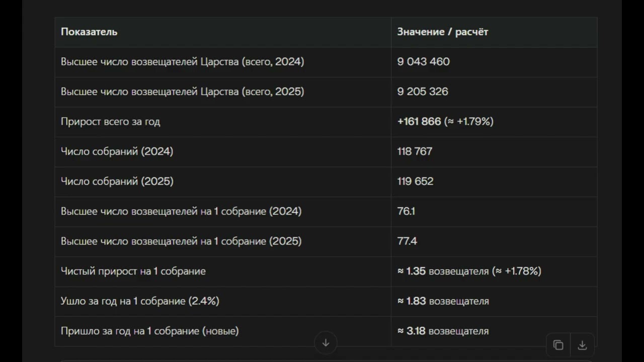This screenshot has height=362, width=644.
Task: Click row 'Число собраний (2025)'
Action: click(326, 182)
